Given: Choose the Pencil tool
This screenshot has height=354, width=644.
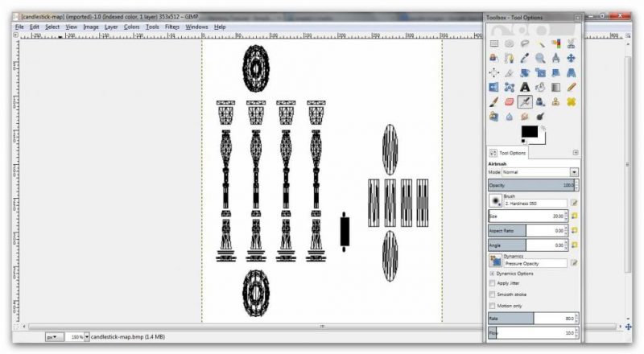Looking at the screenshot, I should (571, 87).
